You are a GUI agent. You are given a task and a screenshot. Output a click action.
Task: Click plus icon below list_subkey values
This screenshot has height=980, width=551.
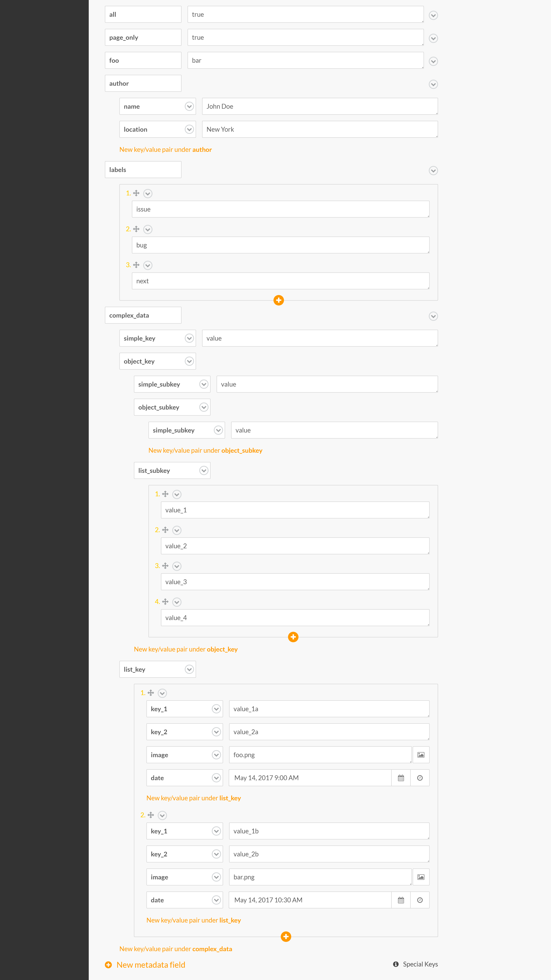pos(293,637)
